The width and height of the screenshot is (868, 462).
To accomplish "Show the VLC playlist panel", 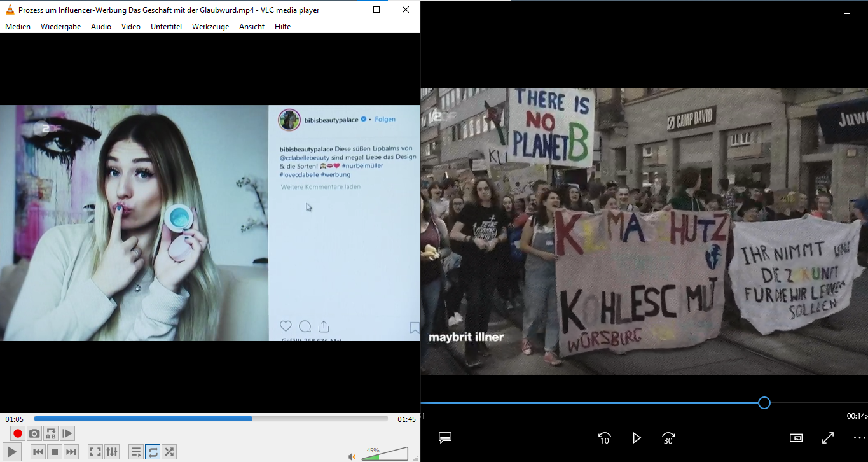I will [x=136, y=452].
